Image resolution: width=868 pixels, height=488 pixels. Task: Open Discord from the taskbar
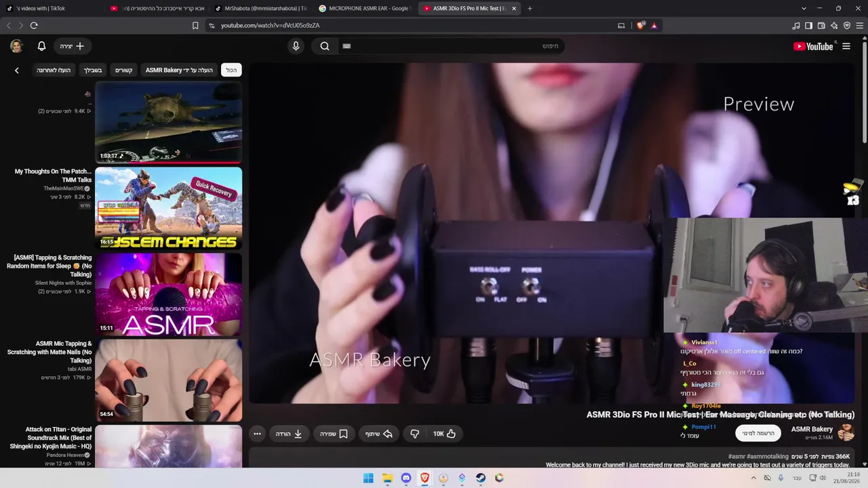[x=406, y=478]
